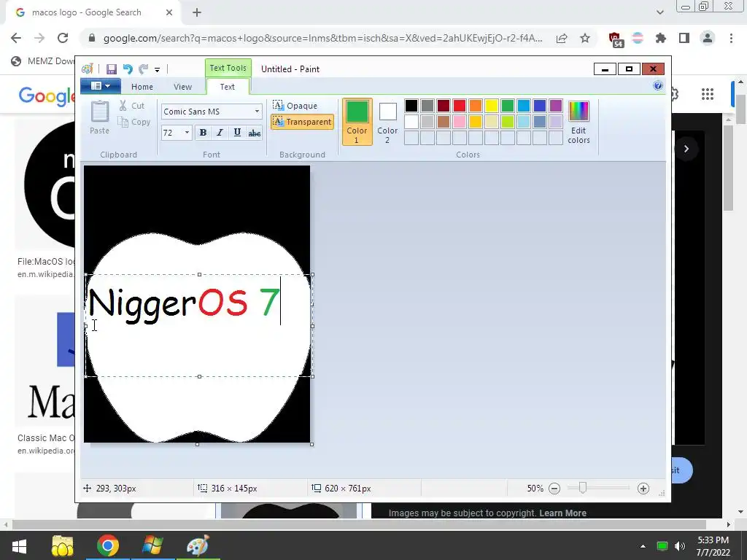Redo the action in Paint's quick toolbar
Screen dimensions: 747x560
coord(143,69)
